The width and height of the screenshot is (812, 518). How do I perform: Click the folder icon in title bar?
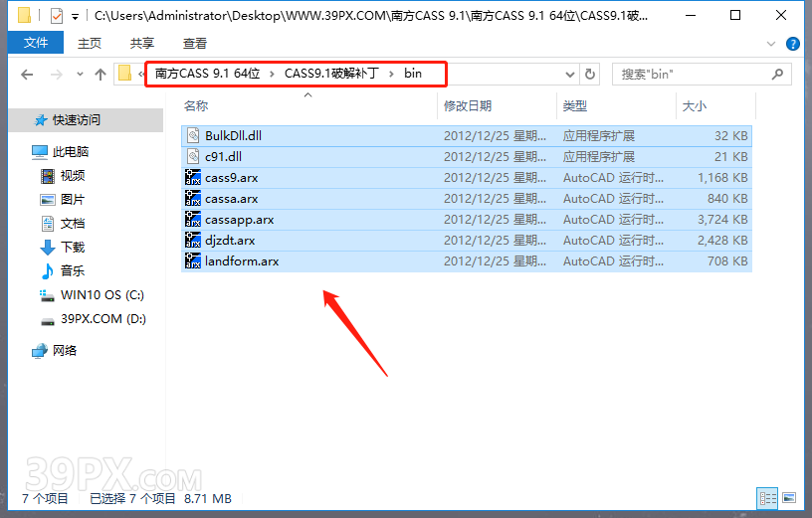24,16
